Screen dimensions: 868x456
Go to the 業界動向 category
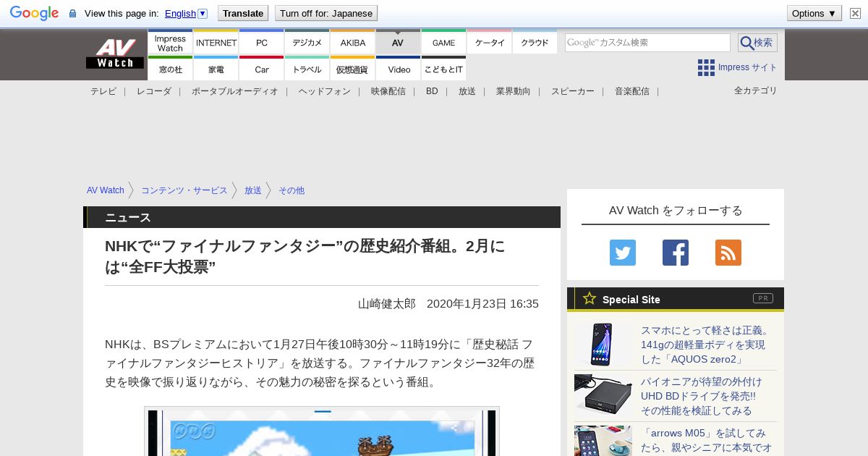513,91
